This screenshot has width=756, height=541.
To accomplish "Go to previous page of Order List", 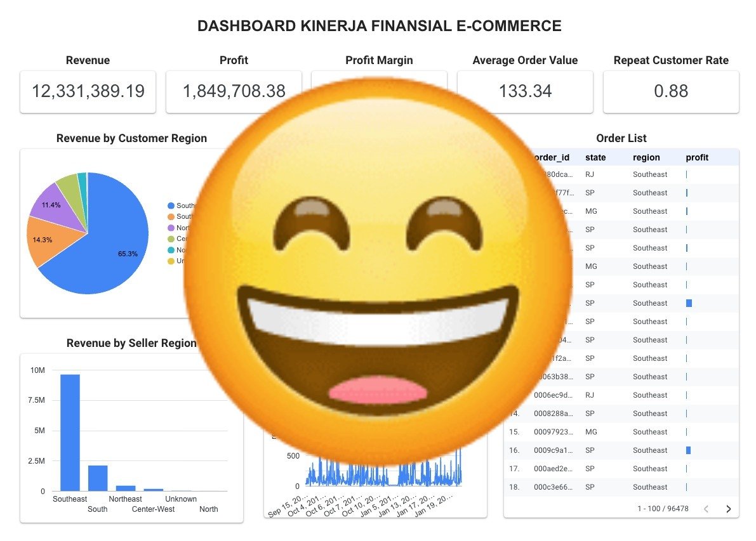I will (706, 509).
